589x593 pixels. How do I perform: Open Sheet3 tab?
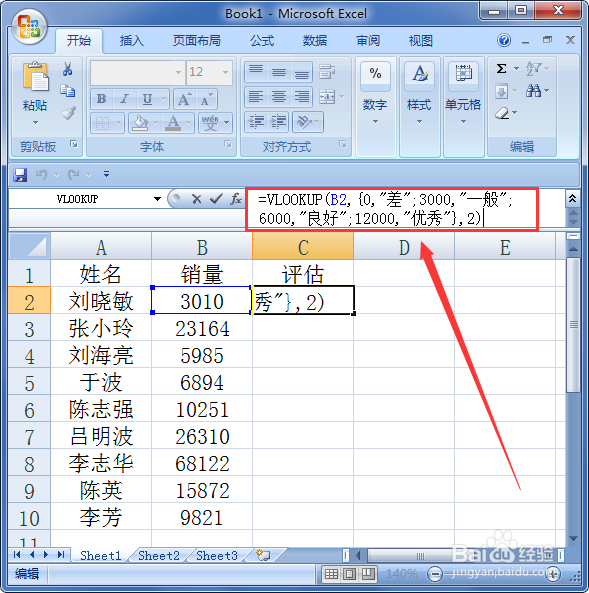pos(217,556)
